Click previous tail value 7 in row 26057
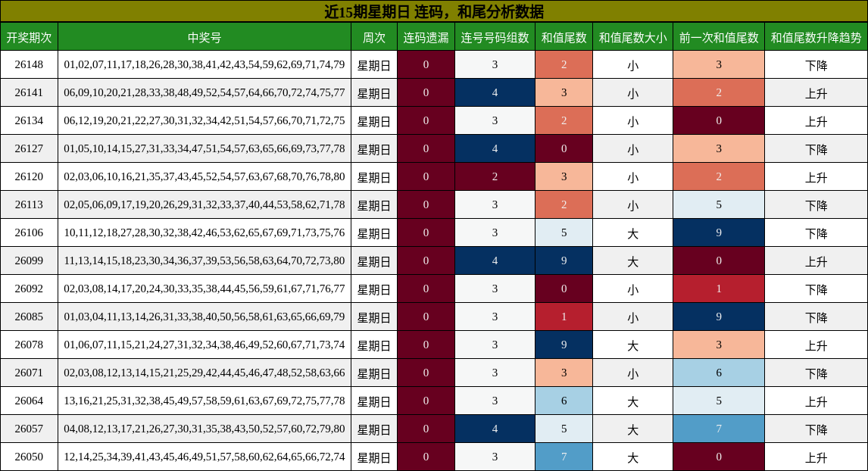 coord(719,429)
